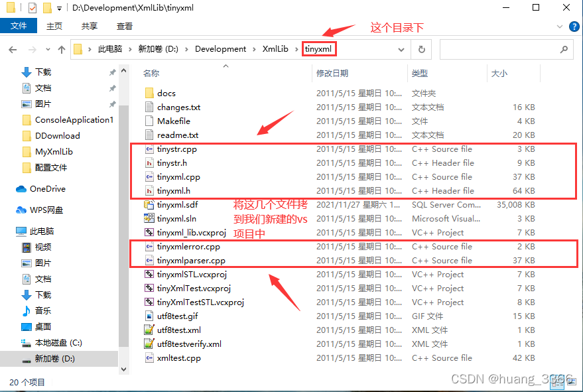Select 此电脑 in navigation pane
Screen dimensions: 583x392
pos(35,231)
